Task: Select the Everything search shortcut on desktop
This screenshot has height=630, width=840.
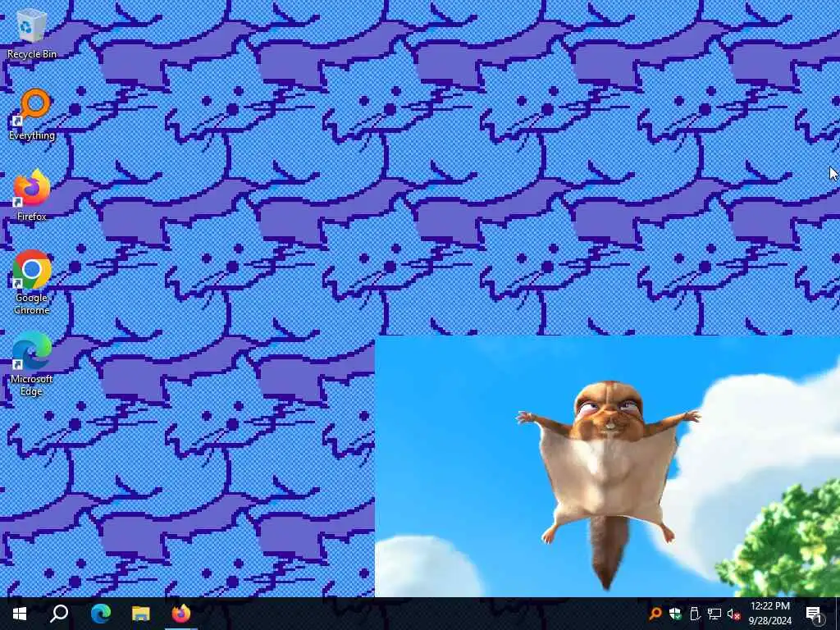Action: pos(32,114)
